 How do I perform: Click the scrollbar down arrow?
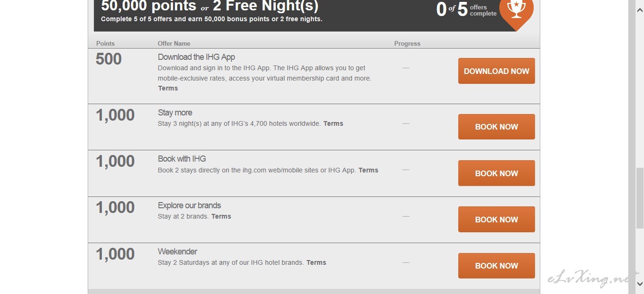640,284
